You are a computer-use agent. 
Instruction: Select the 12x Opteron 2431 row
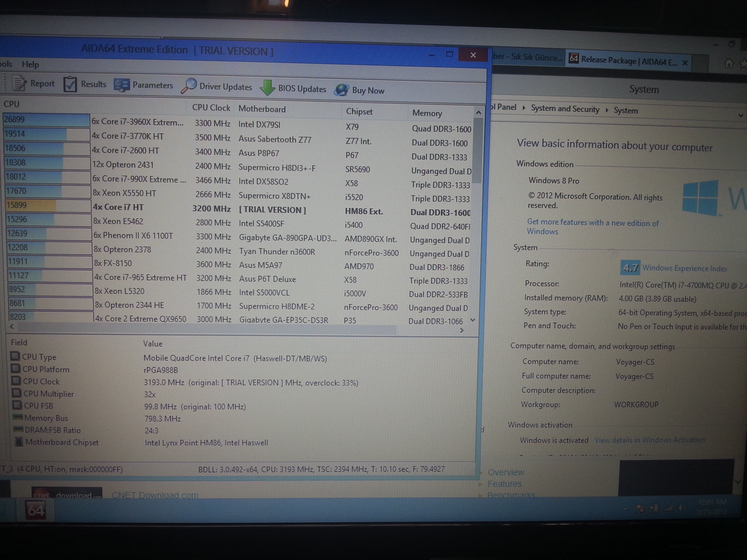tap(123, 165)
